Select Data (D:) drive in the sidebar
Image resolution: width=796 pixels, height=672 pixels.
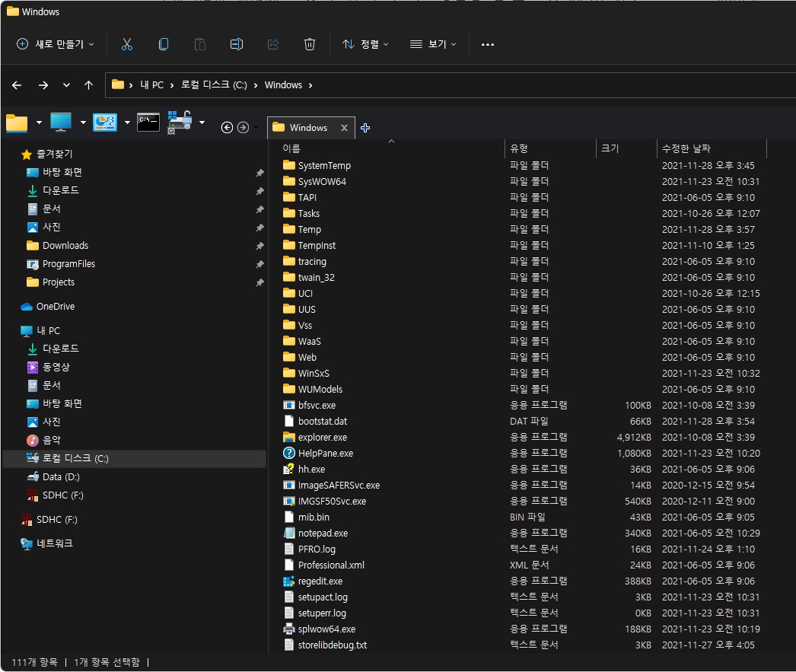[61, 476]
